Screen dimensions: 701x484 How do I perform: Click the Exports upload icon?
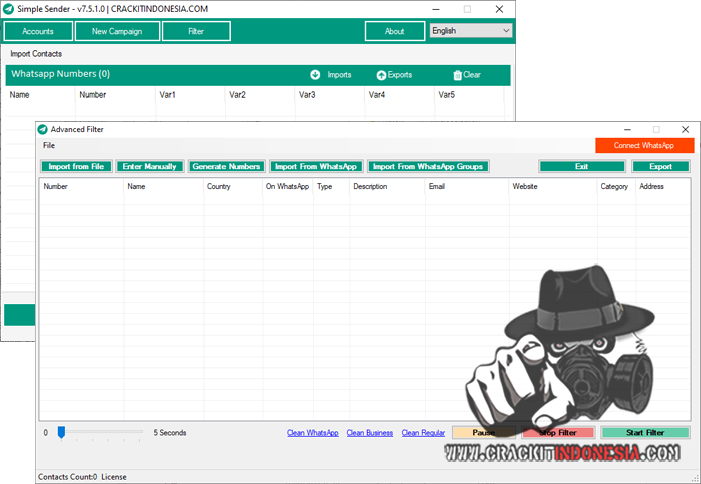[381, 75]
